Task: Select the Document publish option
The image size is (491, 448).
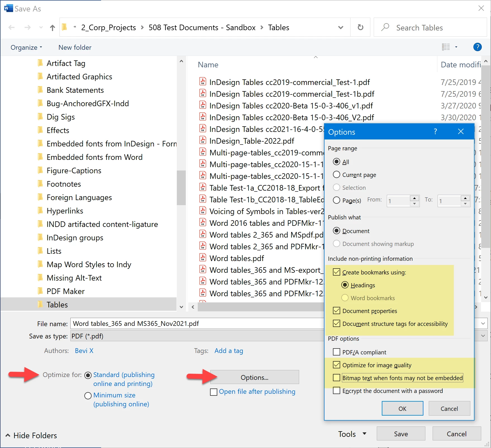Action: [337, 231]
